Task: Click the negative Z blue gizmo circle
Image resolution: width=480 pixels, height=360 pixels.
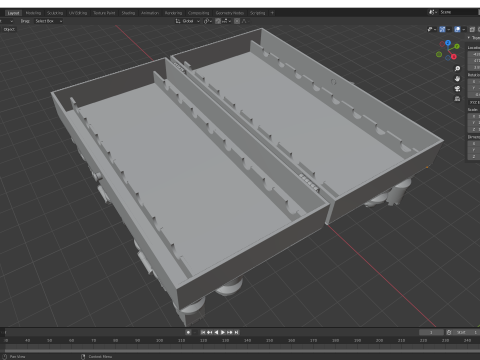Action: (448, 58)
